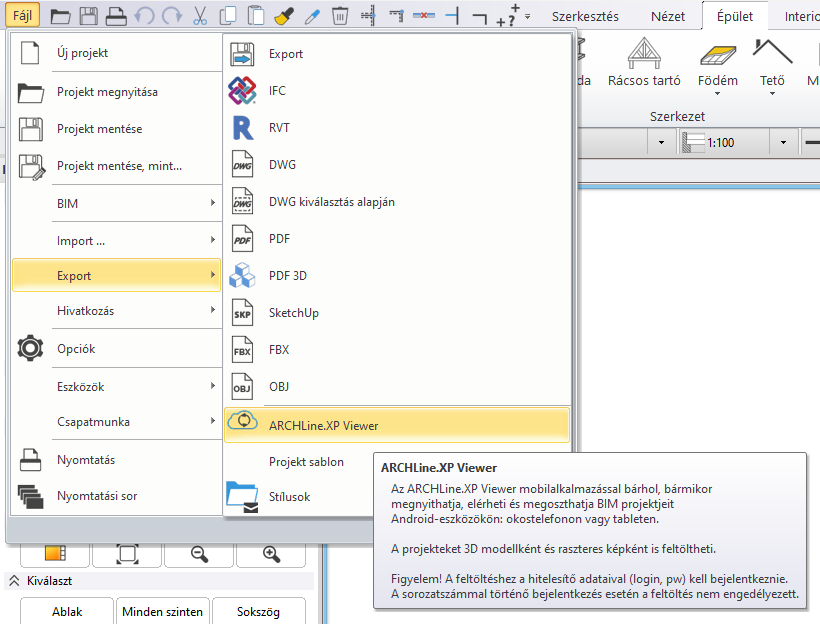The image size is (820, 624).
Task: Expand the highlighted Export submenu
Action: point(117,275)
